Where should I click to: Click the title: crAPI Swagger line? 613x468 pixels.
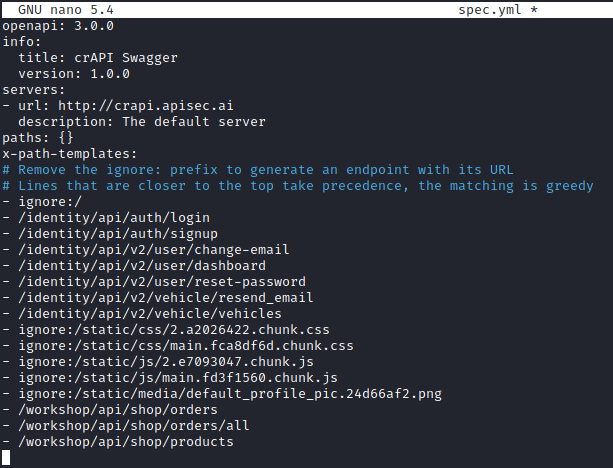(97, 57)
